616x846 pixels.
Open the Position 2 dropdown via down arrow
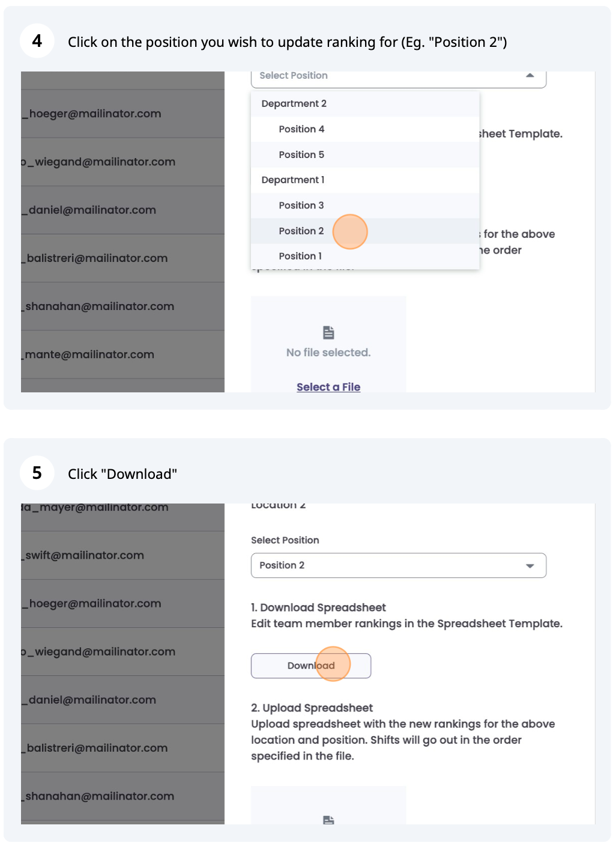tap(530, 565)
